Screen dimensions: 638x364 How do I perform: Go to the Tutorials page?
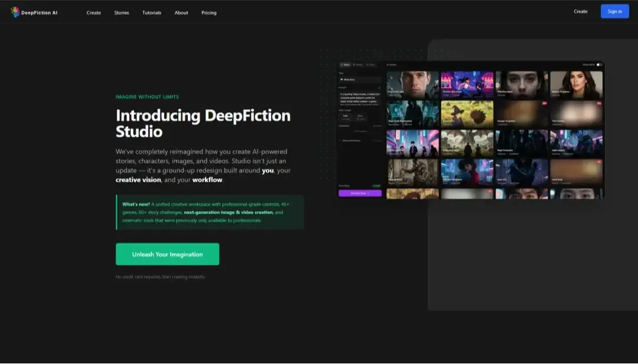151,12
